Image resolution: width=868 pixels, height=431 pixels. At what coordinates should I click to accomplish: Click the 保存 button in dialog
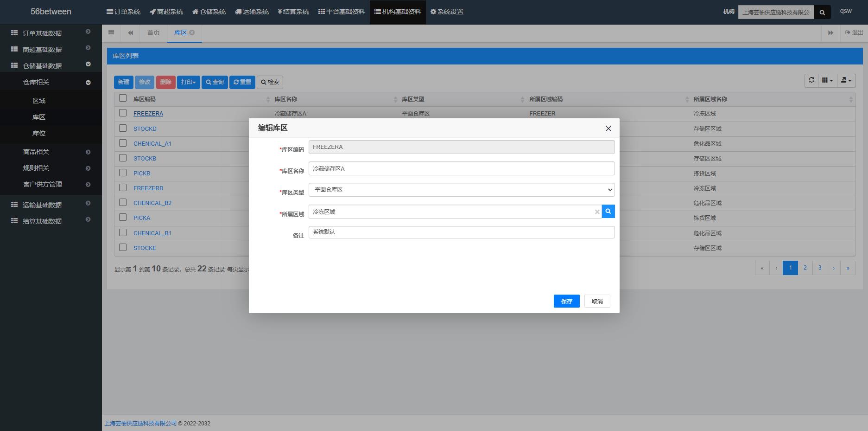[x=566, y=301]
